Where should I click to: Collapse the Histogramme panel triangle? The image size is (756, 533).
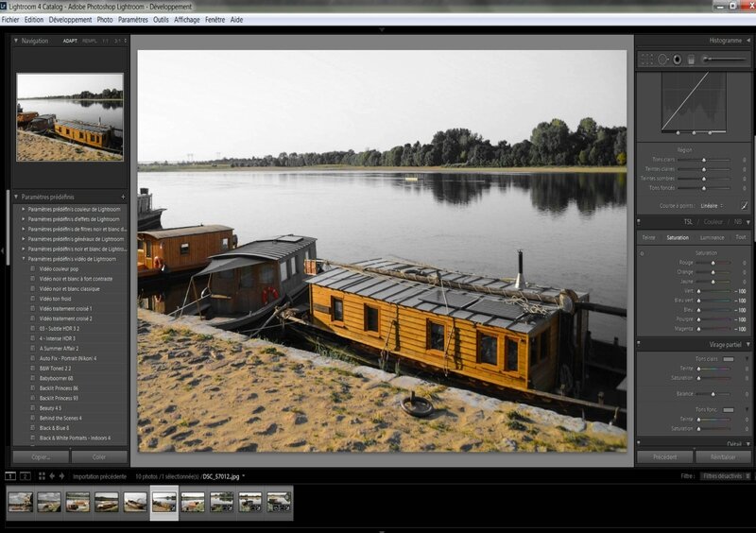(748, 41)
